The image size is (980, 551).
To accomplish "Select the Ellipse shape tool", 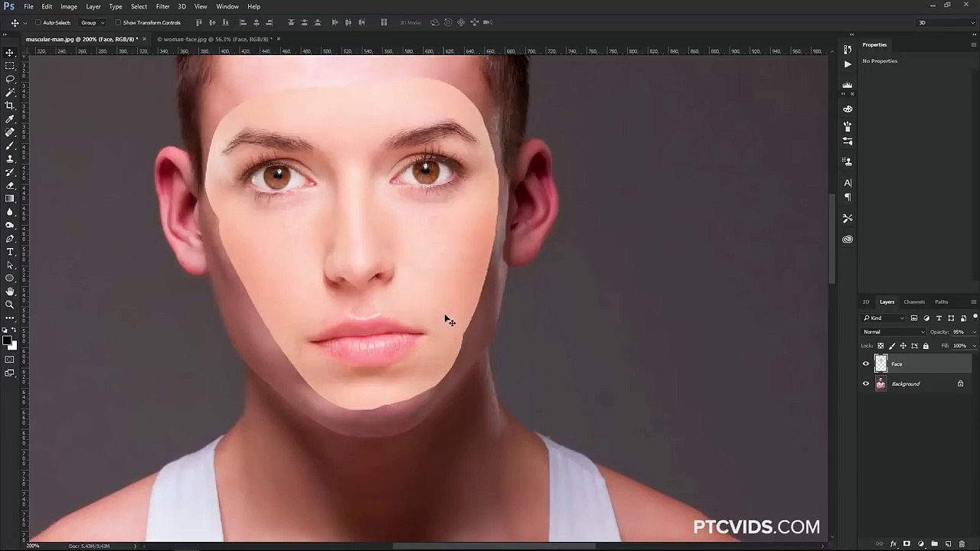I will coord(10,278).
